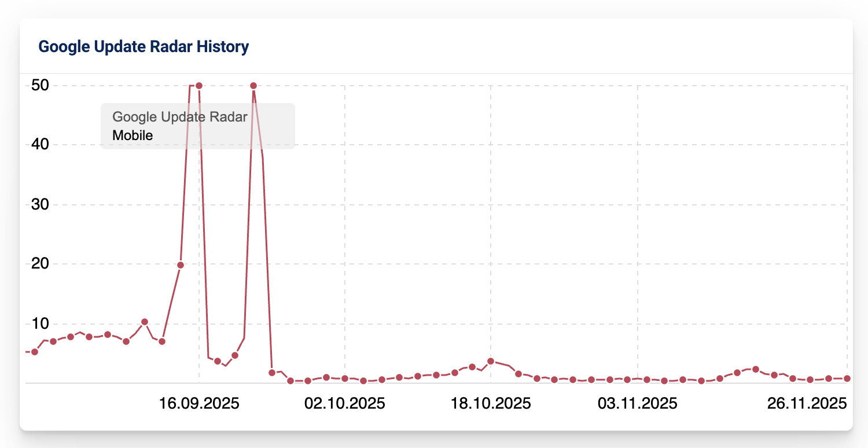
Task: Click the small peak data point just above 10
Action: [x=145, y=322]
